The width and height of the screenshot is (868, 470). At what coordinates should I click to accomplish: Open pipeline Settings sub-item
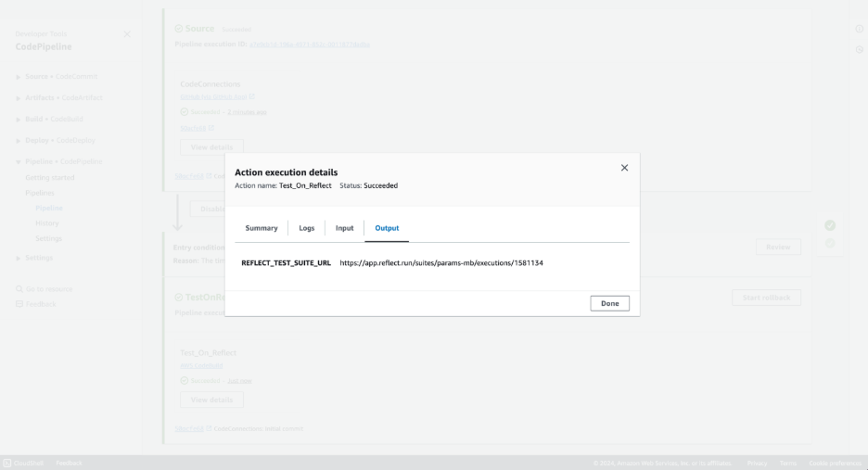(x=49, y=238)
